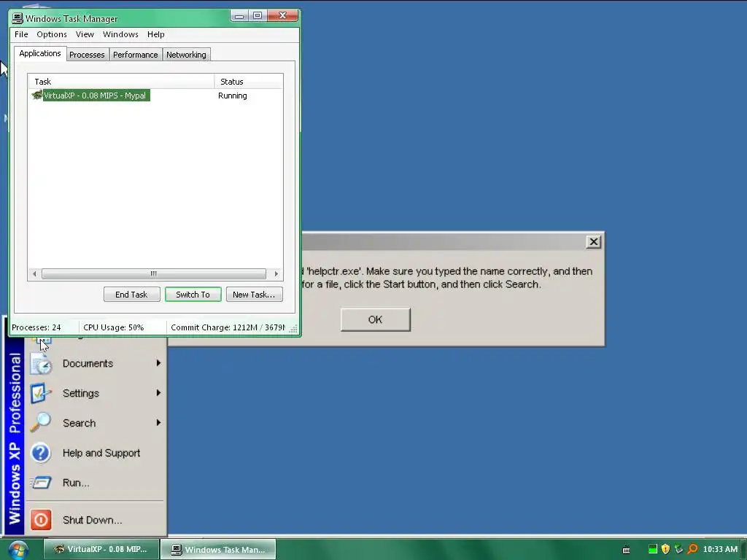The image size is (747, 560).
Task: Open the Help menu in Task Manager
Action: (x=156, y=34)
